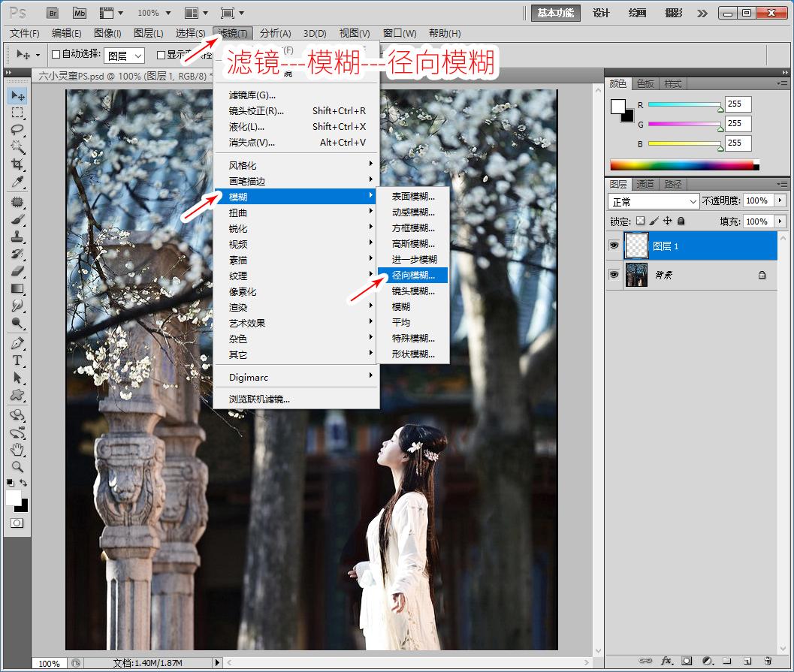The height and width of the screenshot is (672, 794).
Task: Hide 背景 layer visibility eye
Action: (x=614, y=274)
